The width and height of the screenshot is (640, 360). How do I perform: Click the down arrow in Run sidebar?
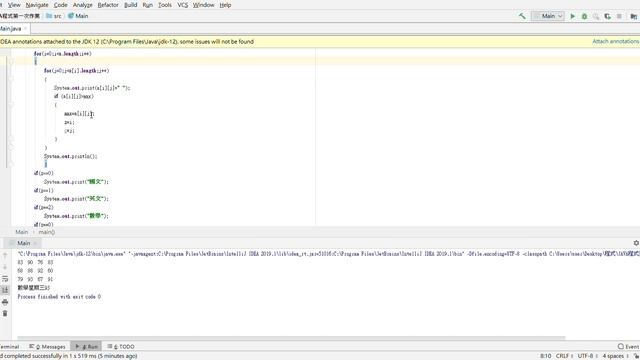coord(5,267)
